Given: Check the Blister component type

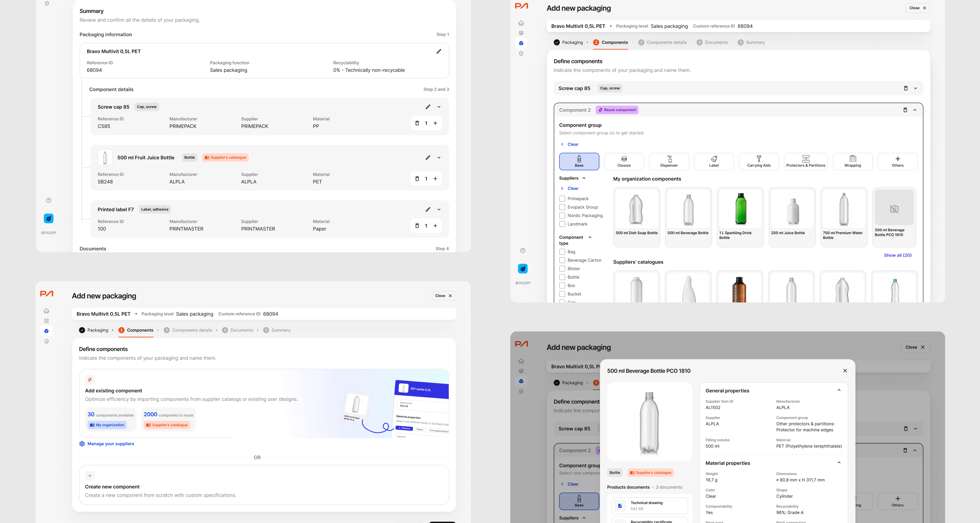Looking at the screenshot, I should coord(562,269).
